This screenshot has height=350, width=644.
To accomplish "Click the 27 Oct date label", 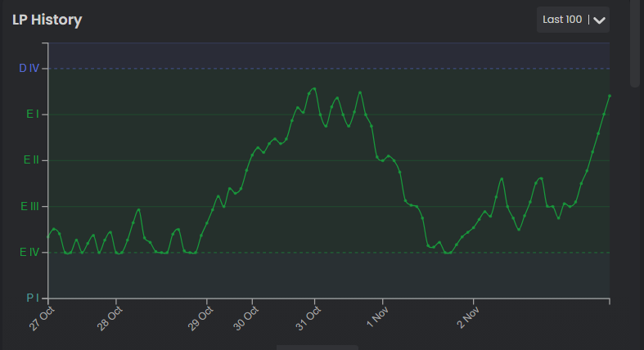I will (42, 319).
